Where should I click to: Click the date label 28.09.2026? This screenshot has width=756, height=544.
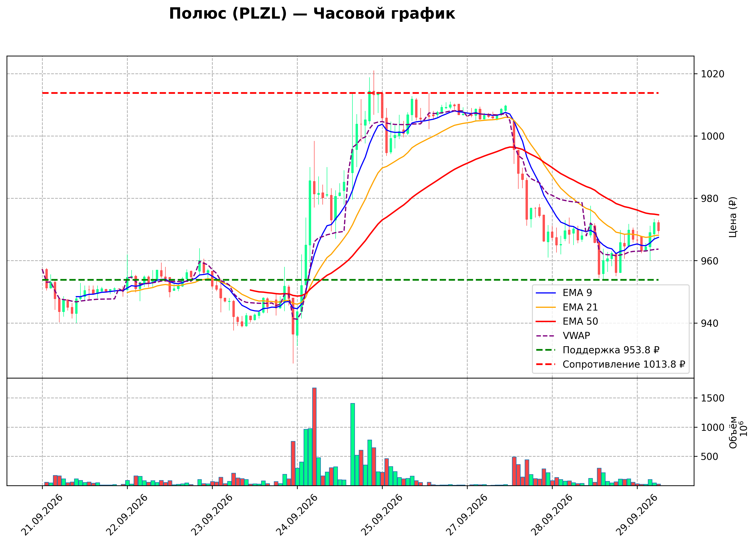[552, 515]
